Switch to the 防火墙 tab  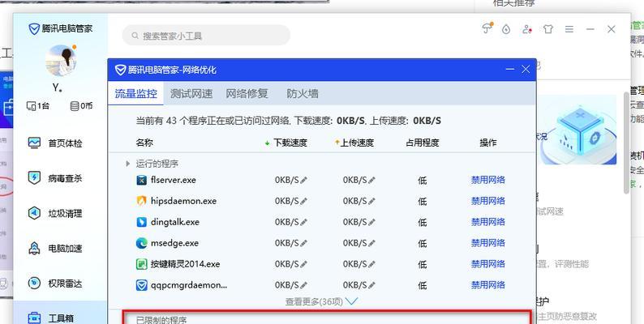click(303, 93)
